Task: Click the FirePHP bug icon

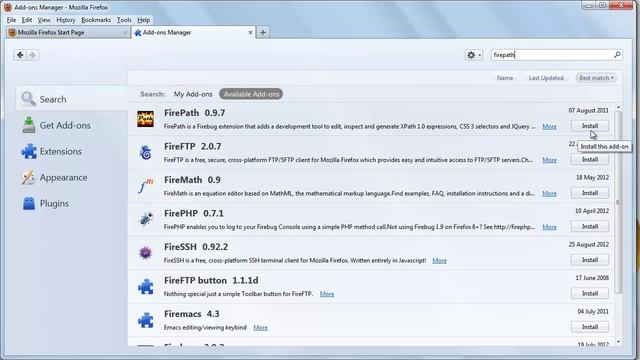Action: pyautogui.click(x=145, y=219)
